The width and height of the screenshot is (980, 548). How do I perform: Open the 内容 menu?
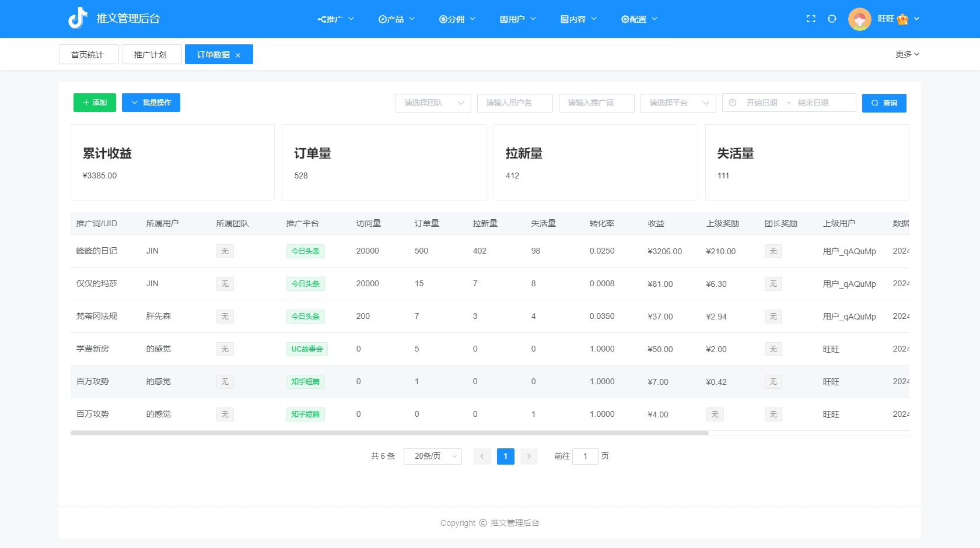(579, 19)
